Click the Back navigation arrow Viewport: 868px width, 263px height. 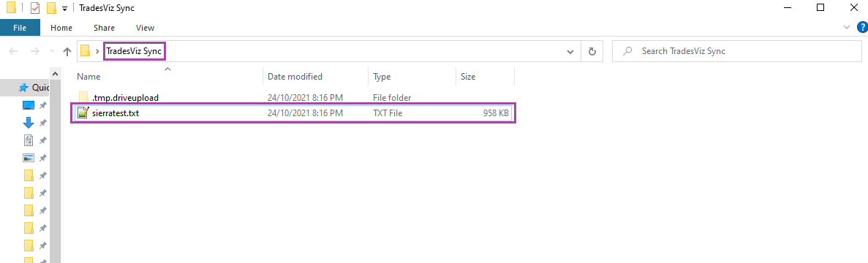14,51
